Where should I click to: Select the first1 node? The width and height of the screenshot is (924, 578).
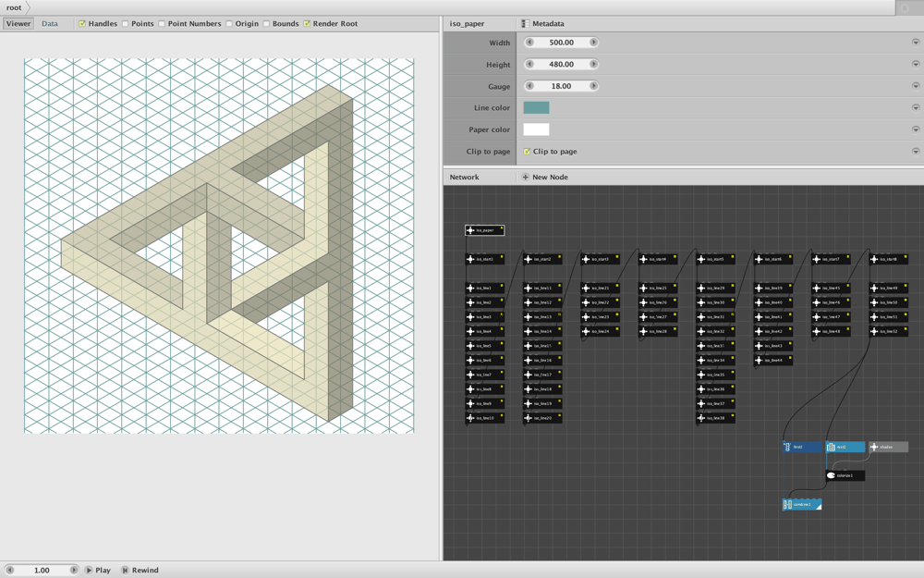802,447
